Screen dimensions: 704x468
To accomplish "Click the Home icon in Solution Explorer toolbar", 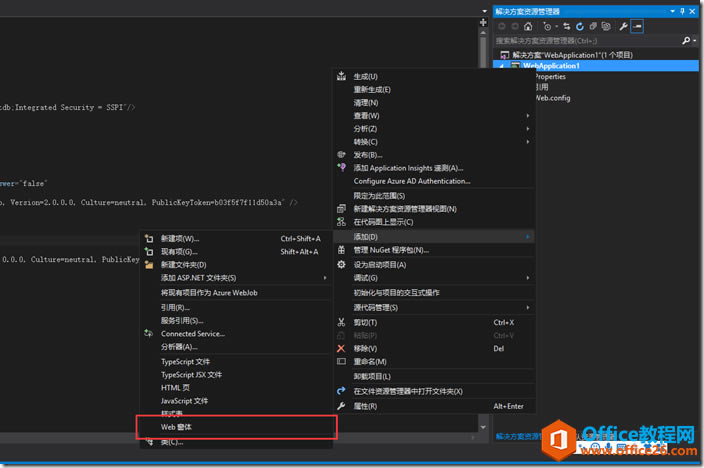I will pyautogui.click(x=528, y=26).
